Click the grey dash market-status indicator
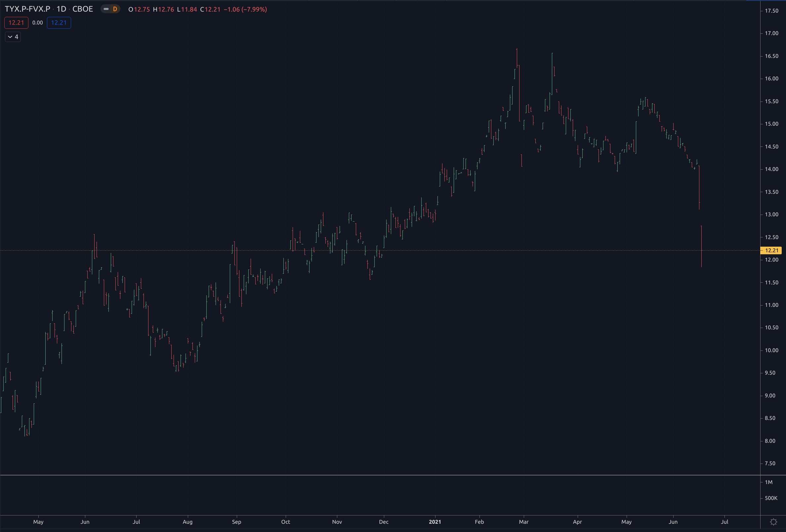The image size is (786, 532). tap(106, 9)
